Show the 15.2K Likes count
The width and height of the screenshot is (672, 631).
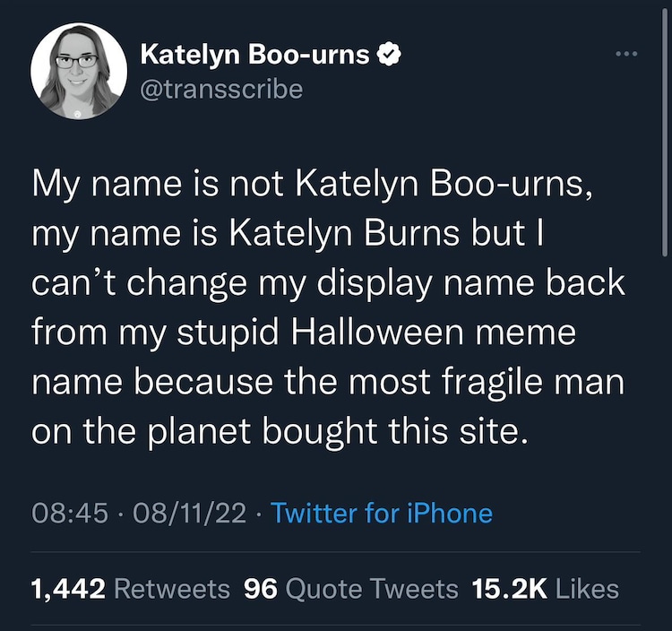pos(510,589)
